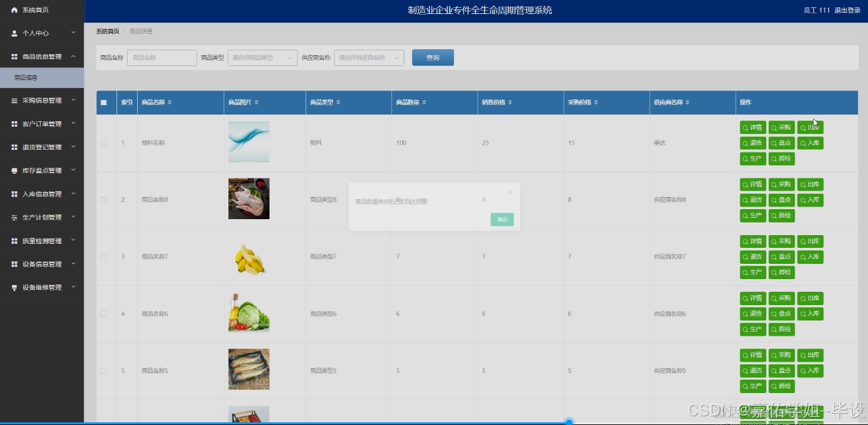Click 员工 111 user label
The image size is (868, 425).
click(817, 10)
